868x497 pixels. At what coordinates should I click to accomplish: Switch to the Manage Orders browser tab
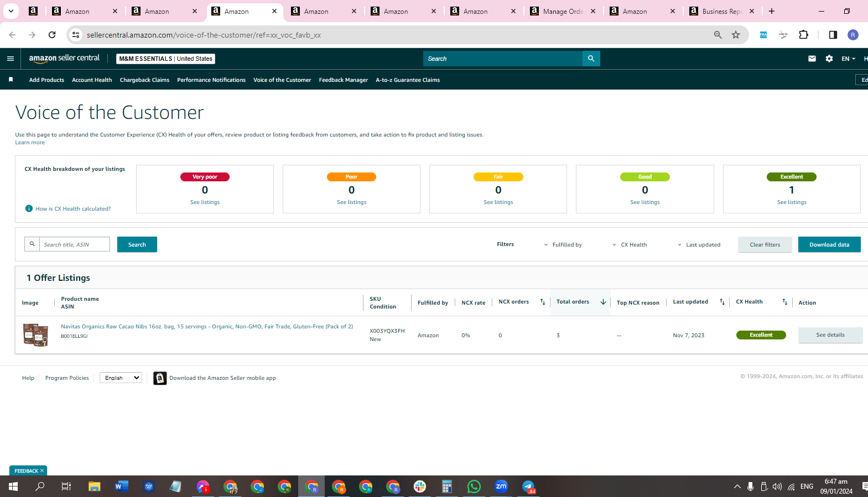click(563, 11)
